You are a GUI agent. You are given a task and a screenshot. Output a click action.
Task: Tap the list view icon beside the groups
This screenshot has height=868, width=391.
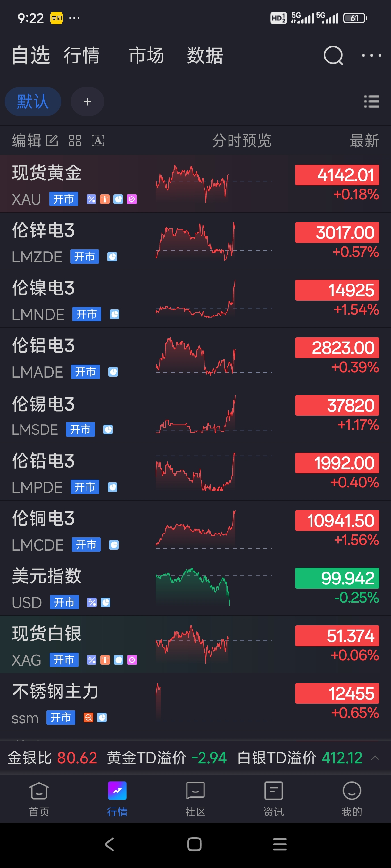click(x=371, y=101)
